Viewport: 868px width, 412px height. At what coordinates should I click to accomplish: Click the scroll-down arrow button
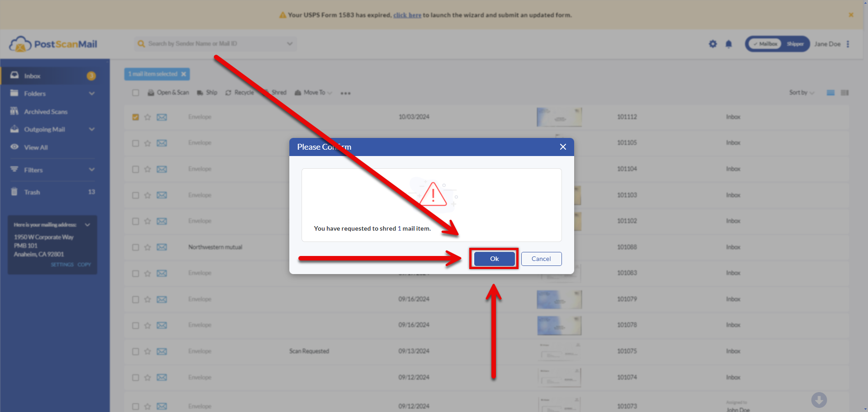pyautogui.click(x=819, y=400)
